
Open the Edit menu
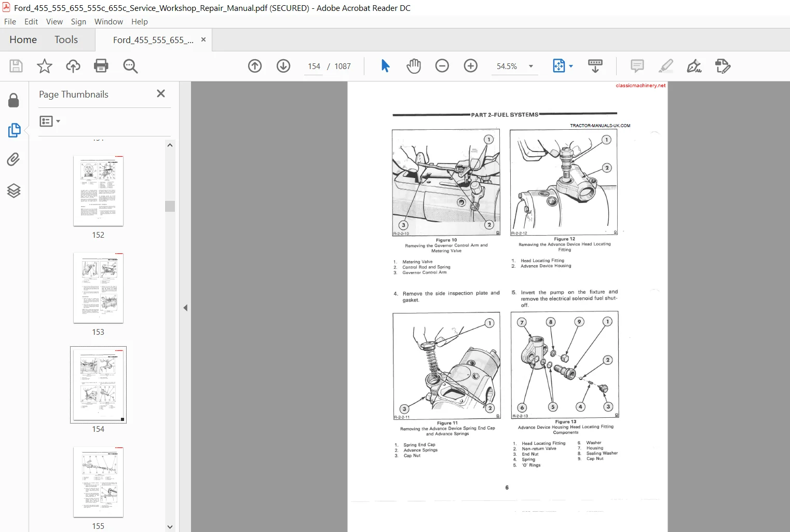31,21
